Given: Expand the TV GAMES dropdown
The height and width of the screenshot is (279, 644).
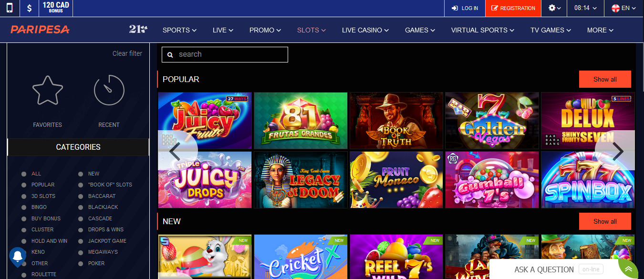Looking at the screenshot, I should point(551,30).
